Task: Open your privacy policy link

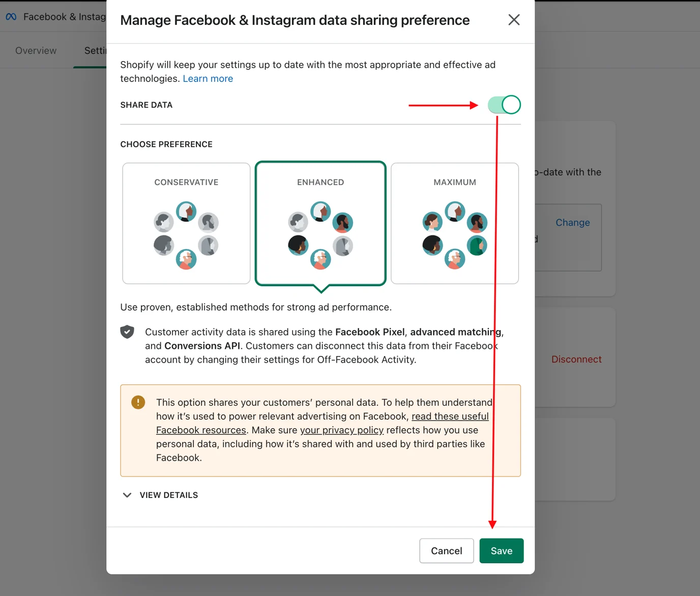Action: pos(342,430)
